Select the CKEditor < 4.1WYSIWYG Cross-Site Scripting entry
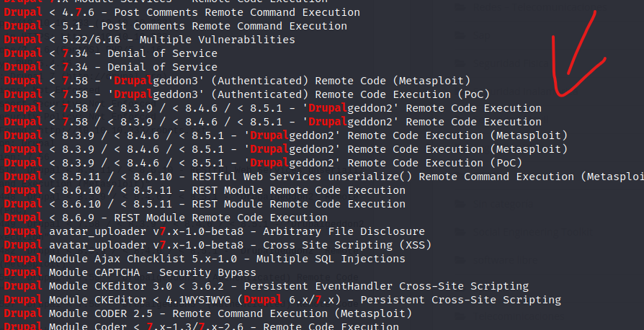 pos(282,300)
